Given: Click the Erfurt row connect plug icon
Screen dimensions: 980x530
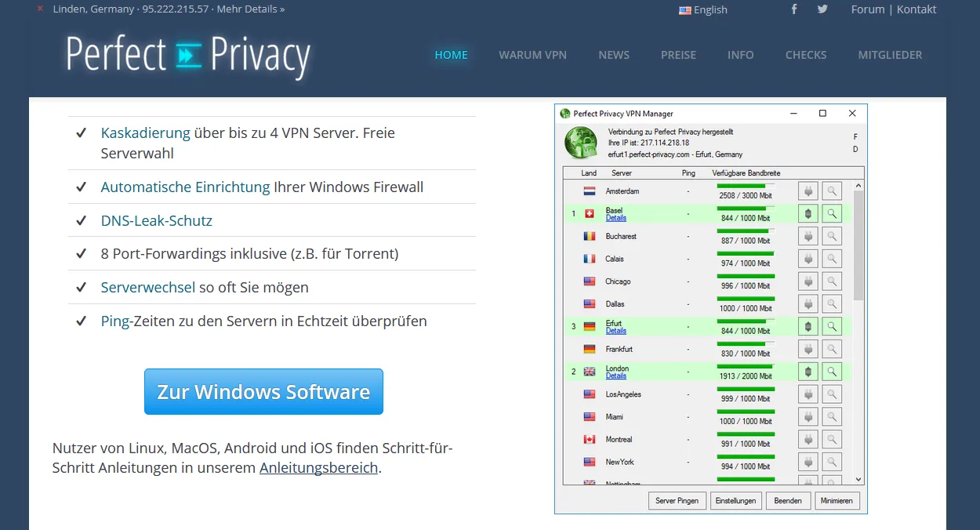Looking at the screenshot, I should pyautogui.click(x=808, y=326).
